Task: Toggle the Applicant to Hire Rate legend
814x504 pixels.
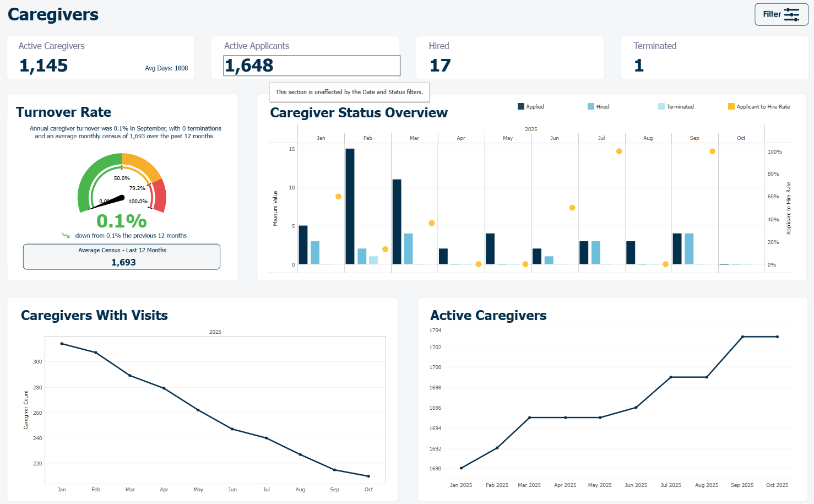Action: (x=759, y=106)
